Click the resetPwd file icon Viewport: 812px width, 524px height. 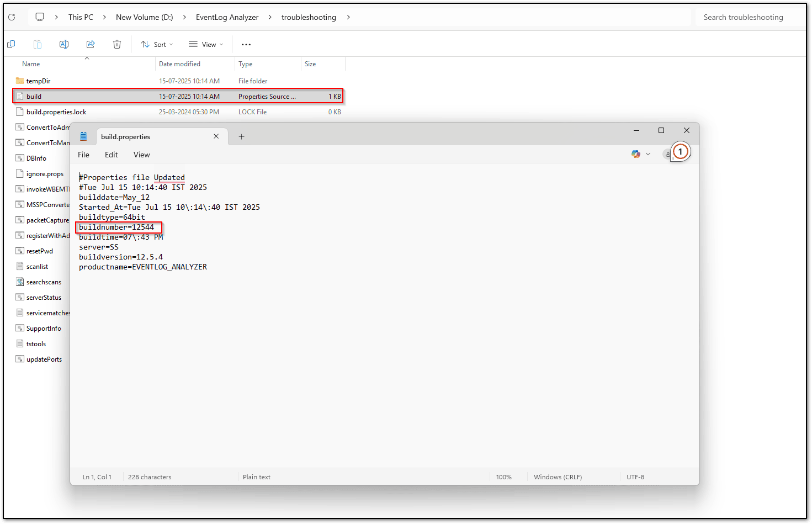pyautogui.click(x=20, y=251)
